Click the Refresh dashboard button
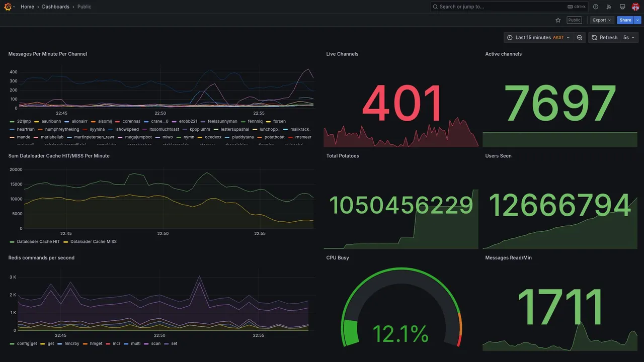The width and height of the screenshot is (644, 362). [604, 38]
